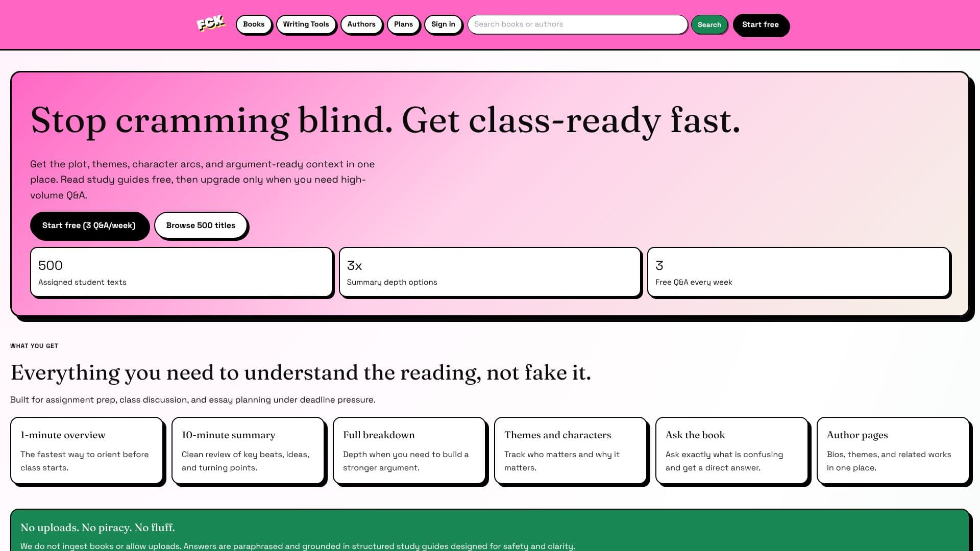Click the 'Get the plot, themes' hero paragraph
The height and width of the screenshot is (551, 980).
coord(203,180)
